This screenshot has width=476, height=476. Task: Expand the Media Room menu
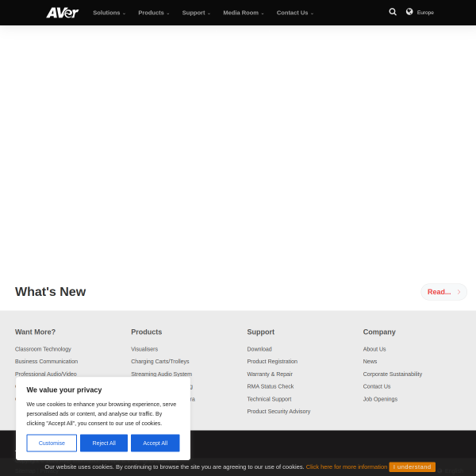point(244,13)
